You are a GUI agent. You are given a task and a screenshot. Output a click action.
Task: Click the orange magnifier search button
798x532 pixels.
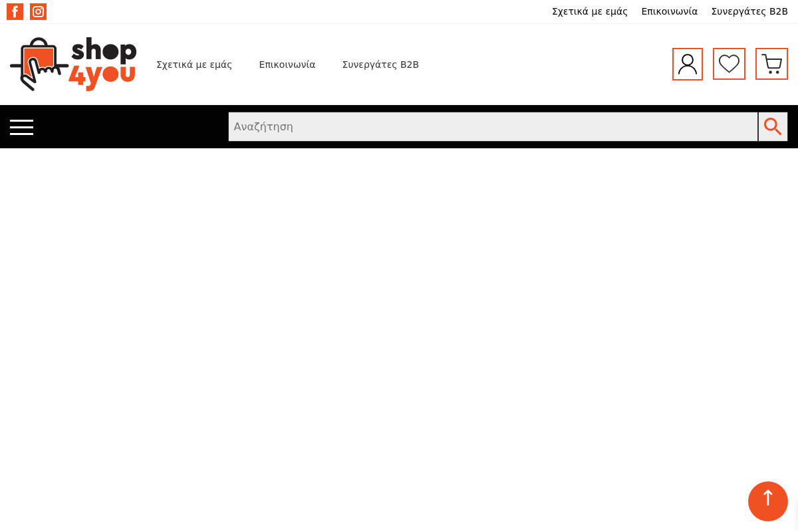773,126
